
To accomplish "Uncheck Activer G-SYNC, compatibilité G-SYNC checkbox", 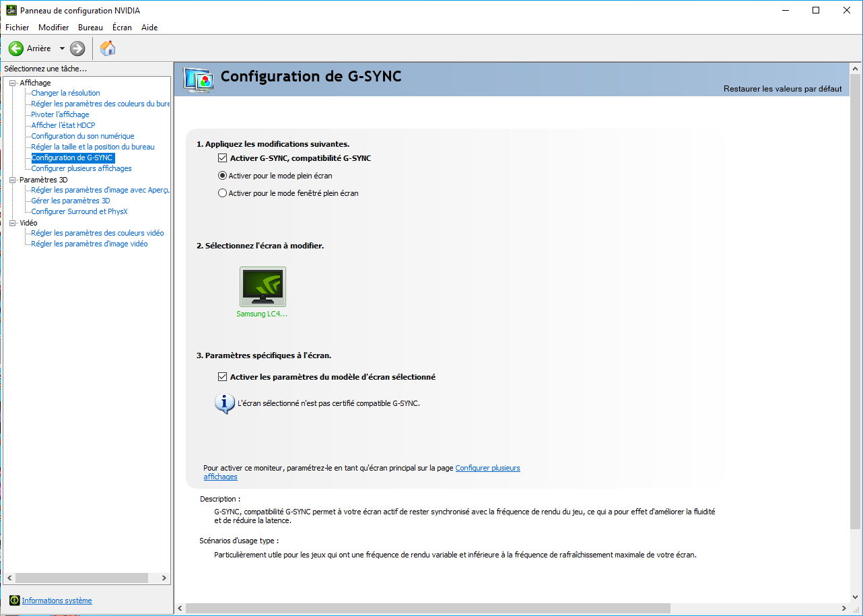I will [223, 158].
